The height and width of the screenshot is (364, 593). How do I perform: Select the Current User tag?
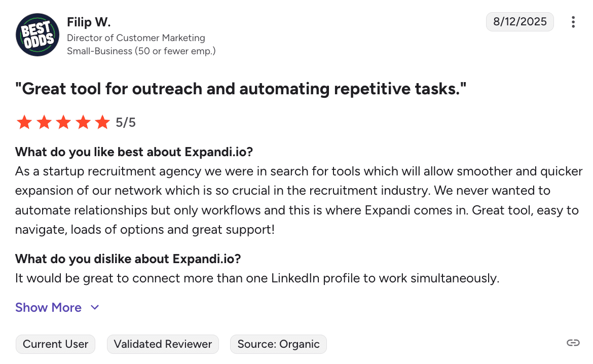tap(55, 344)
